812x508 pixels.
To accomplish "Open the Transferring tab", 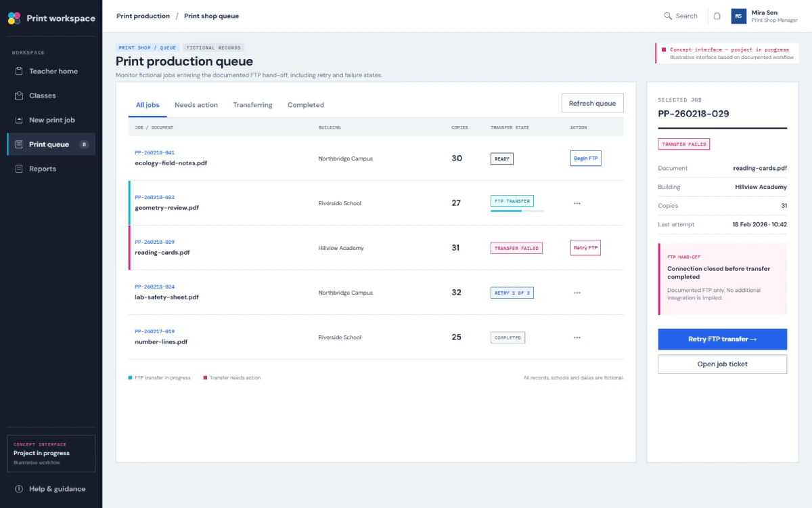I will tap(252, 105).
